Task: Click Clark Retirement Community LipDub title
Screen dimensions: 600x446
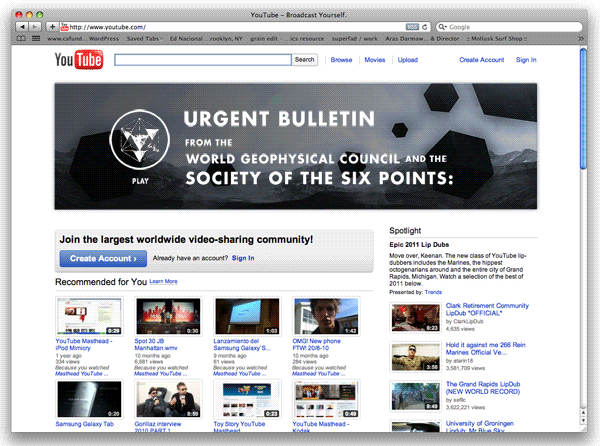Action: [487, 309]
